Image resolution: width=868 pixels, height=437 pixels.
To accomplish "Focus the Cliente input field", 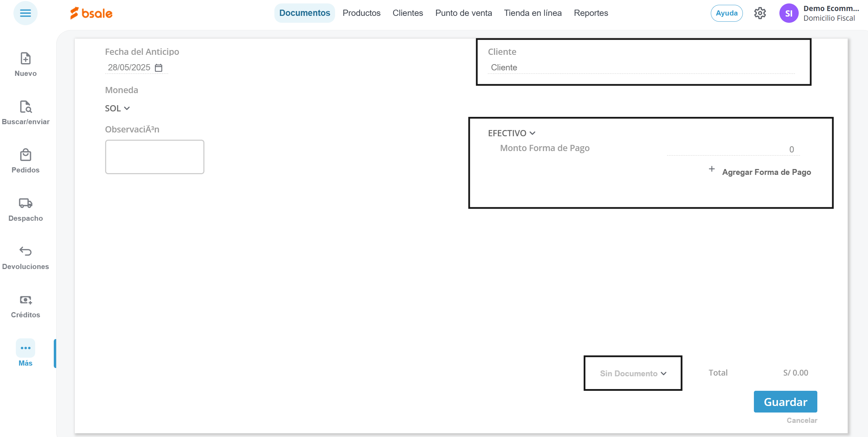I will tap(641, 68).
